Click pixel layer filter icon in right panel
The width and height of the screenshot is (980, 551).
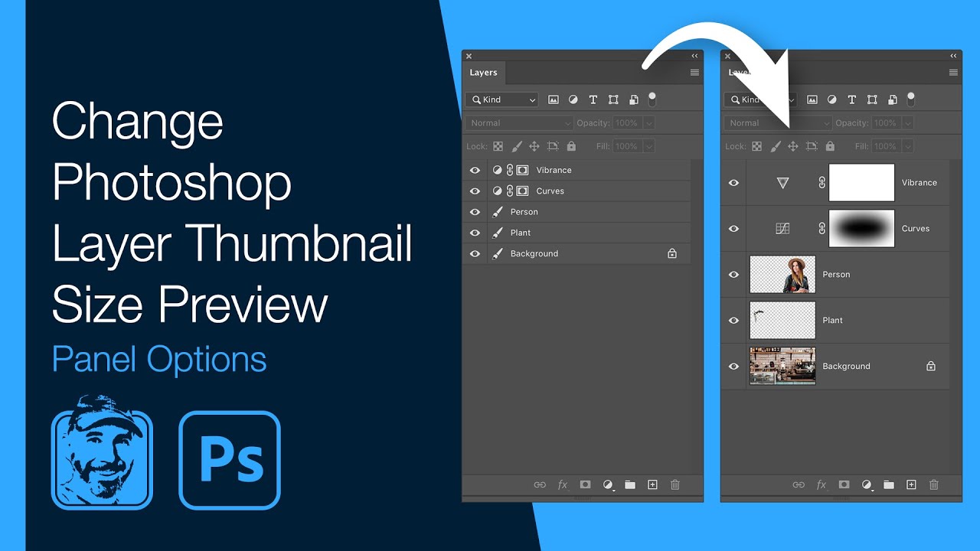[x=812, y=99]
